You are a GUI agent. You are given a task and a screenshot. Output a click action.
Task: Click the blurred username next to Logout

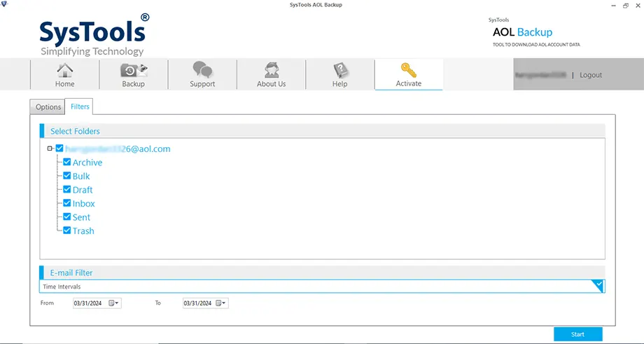540,75
